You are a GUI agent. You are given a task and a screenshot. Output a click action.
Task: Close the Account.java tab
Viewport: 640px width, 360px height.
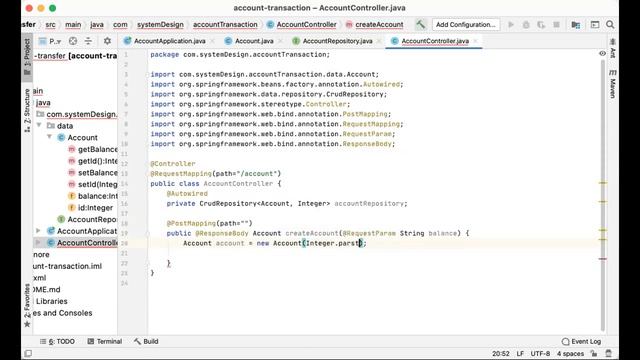click(280, 41)
